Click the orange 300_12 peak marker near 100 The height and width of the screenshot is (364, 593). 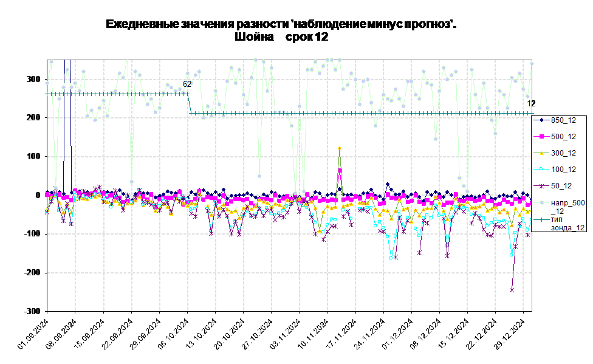(340, 148)
